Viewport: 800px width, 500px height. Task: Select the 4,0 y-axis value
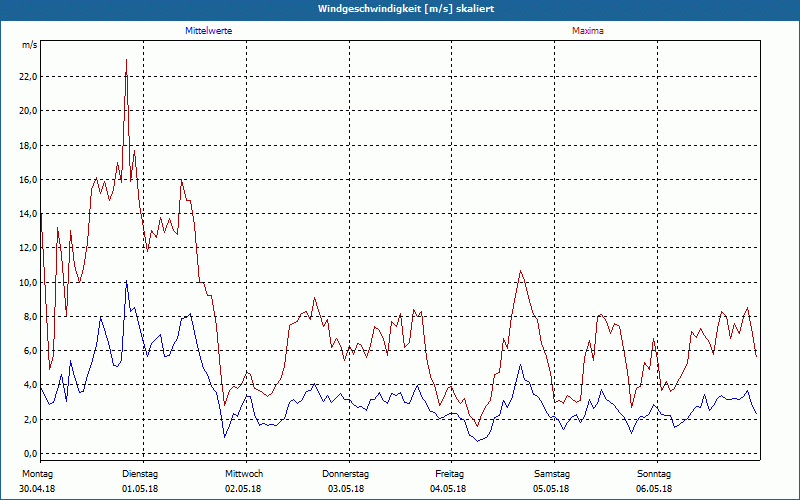tap(31, 385)
